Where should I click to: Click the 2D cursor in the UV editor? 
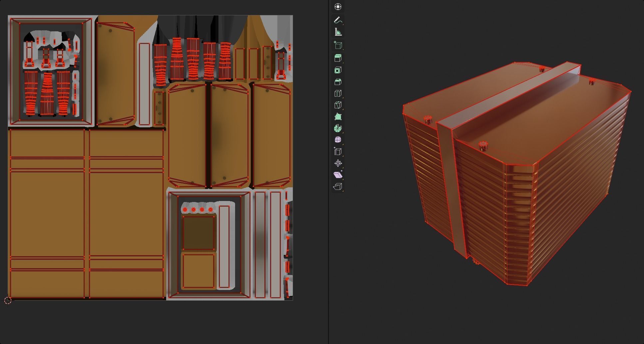click(8, 301)
